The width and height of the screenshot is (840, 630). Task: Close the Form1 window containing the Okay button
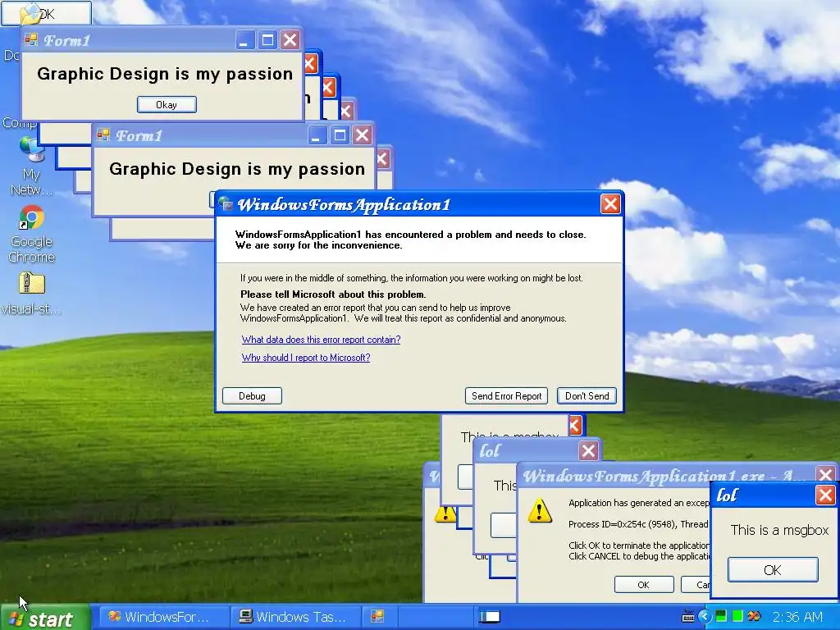290,39
